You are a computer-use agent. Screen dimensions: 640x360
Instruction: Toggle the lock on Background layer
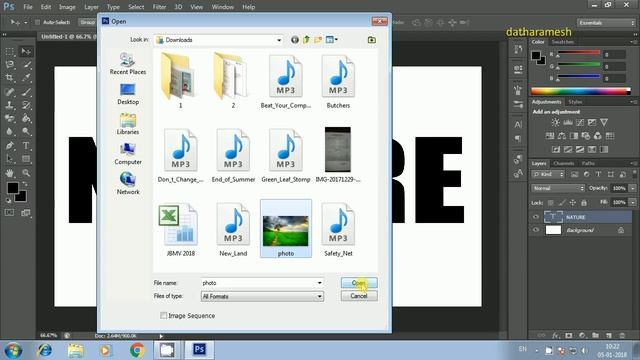coord(621,230)
